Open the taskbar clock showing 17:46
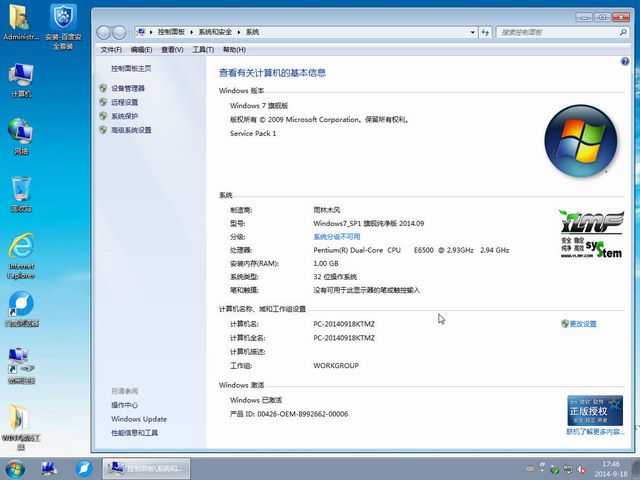The image size is (640, 480). tap(611, 469)
